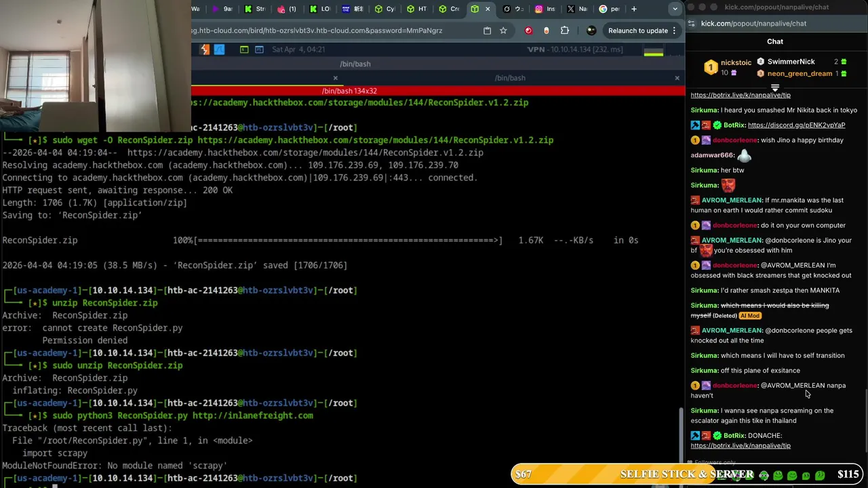The height and width of the screenshot is (488, 868).
Task: Switch to the Kick 'Str' tab
Action: click(x=255, y=9)
